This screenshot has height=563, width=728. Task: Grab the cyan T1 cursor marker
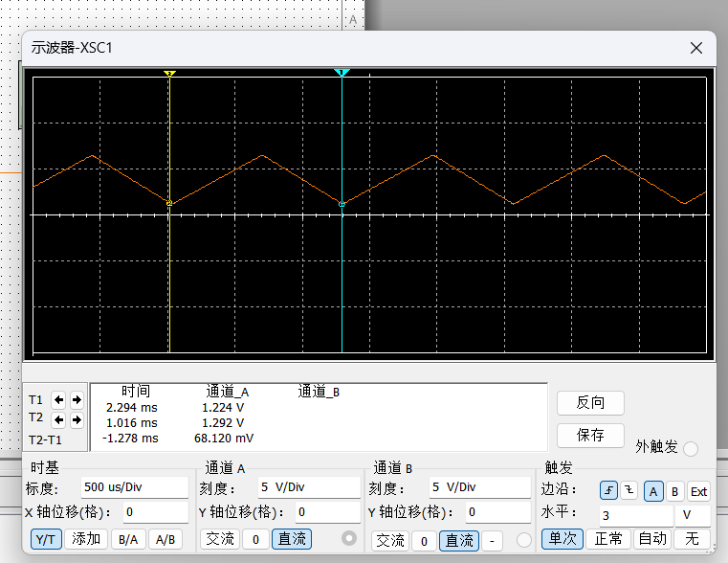(342, 73)
